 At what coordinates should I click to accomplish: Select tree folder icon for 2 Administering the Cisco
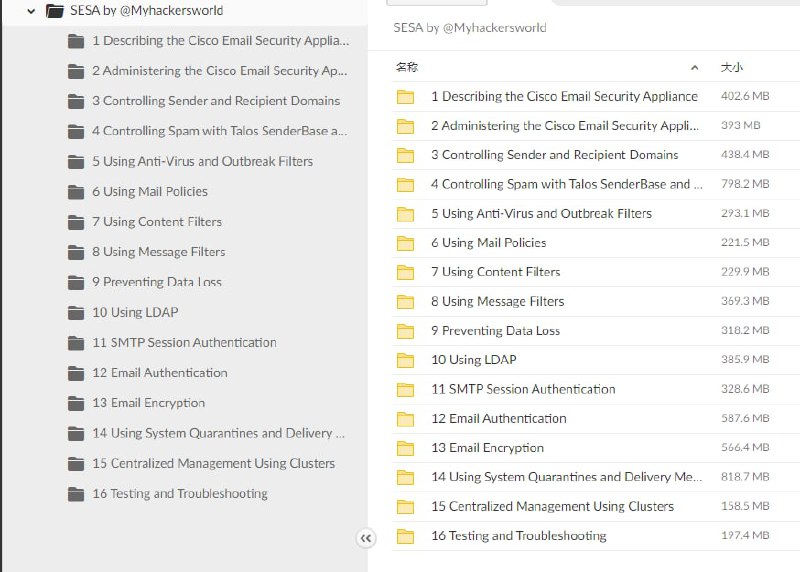[76, 71]
